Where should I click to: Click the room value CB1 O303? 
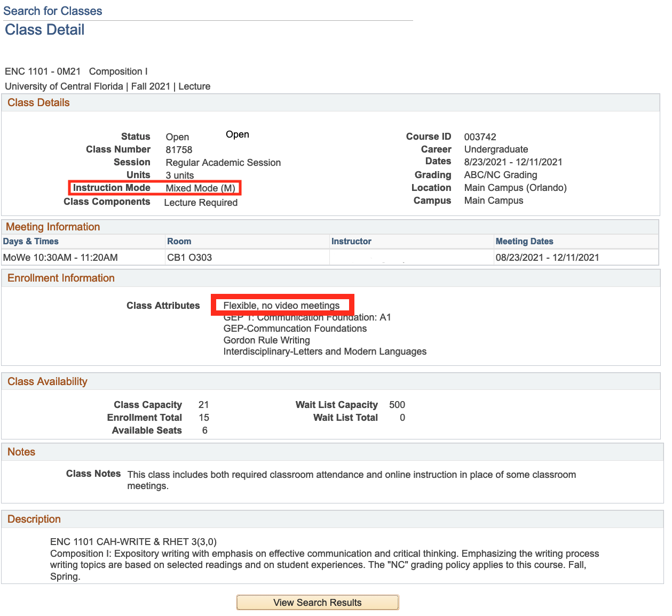coord(189,258)
